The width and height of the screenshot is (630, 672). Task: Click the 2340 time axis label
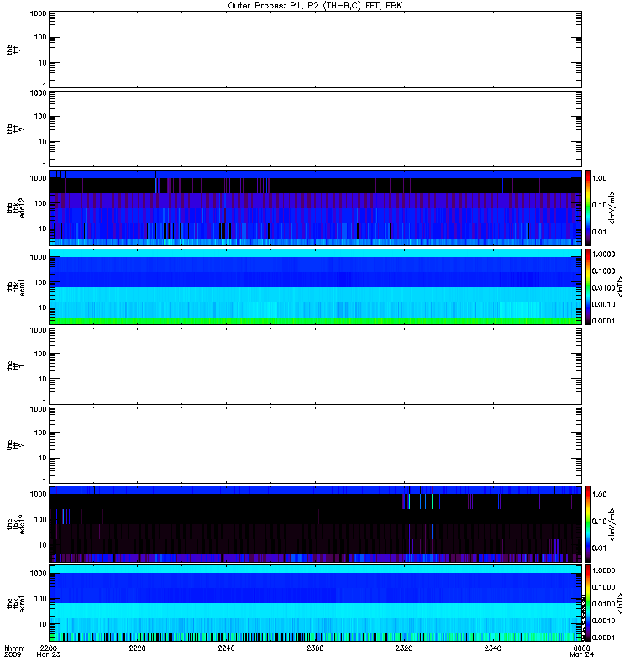coord(493,648)
